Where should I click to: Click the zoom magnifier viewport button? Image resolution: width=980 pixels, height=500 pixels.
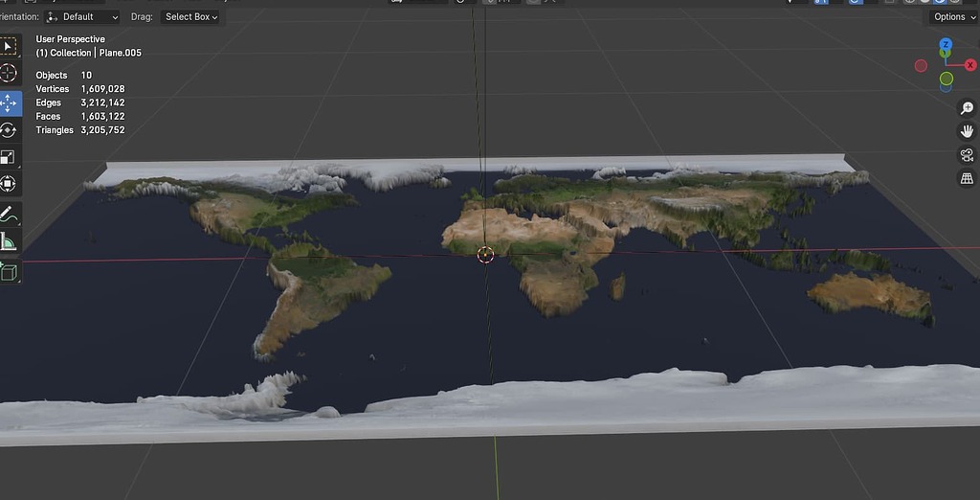(967, 107)
